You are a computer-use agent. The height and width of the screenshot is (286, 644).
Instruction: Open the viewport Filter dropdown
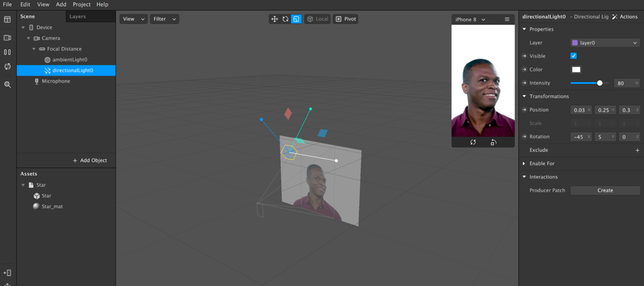click(x=164, y=19)
